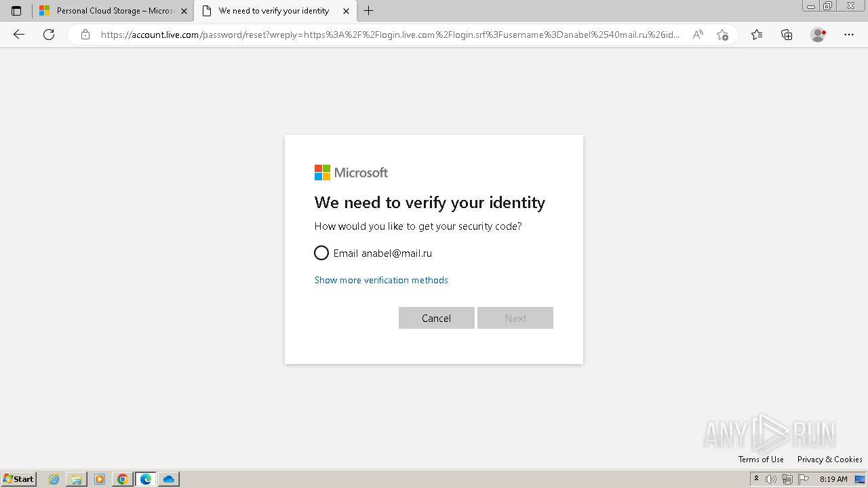Open the tab actions menu icon
The image size is (868, 488).
(x=16, y=11)
